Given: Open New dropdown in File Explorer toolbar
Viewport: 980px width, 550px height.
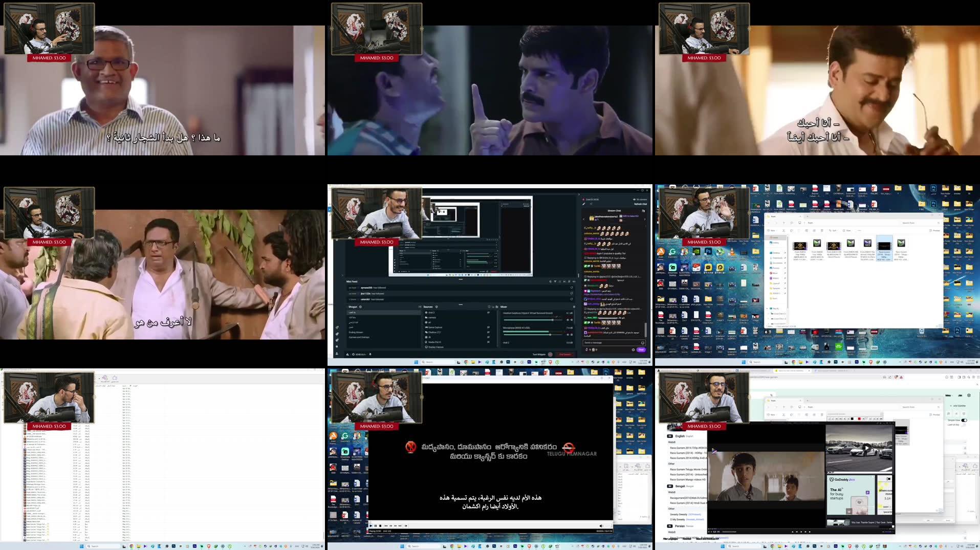Looking at the screenshot, I should pos(772,414).
